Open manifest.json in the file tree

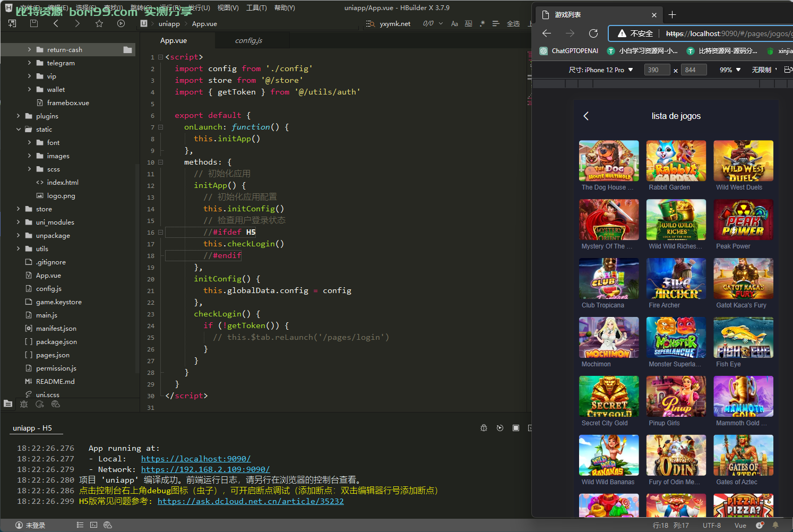[x=56, y=328]
